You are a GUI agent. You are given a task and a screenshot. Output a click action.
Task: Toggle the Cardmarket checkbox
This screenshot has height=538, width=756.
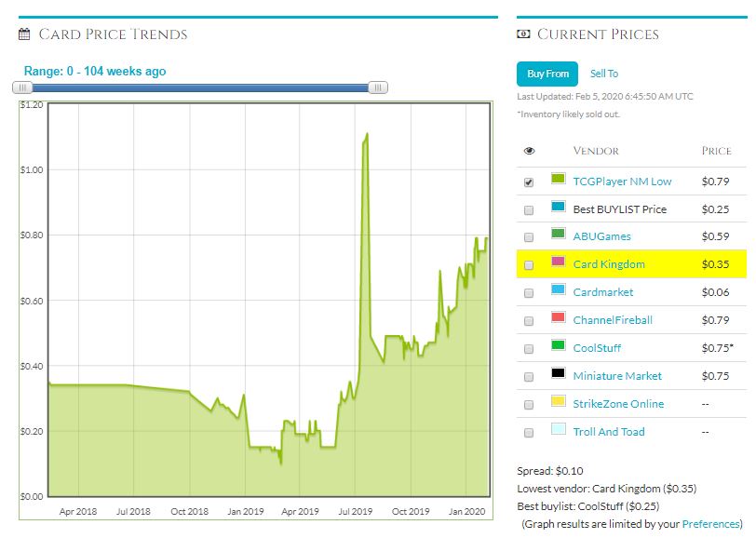tap(529, 293)
